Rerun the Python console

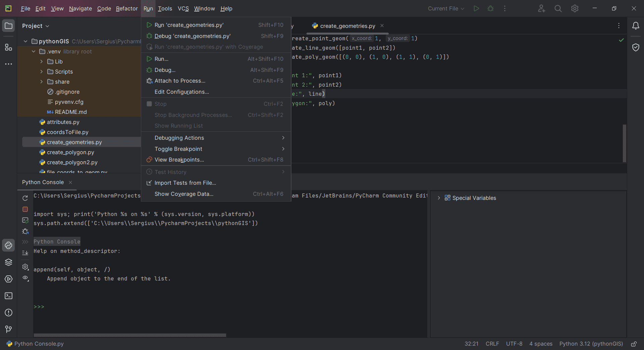click(25, 198)
